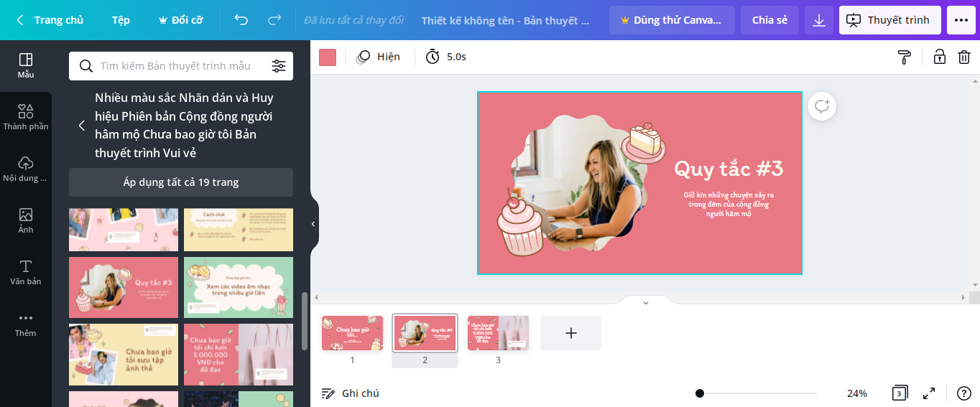
Task: Click the download icon in top bar
Action: click(x=818, y=20)
